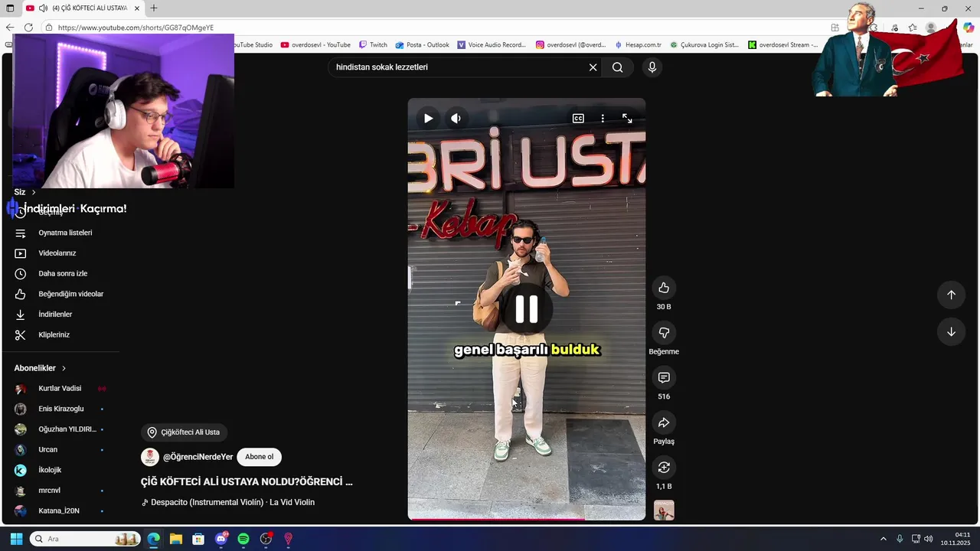Pause the video with center pause overlay

point(526,309)
